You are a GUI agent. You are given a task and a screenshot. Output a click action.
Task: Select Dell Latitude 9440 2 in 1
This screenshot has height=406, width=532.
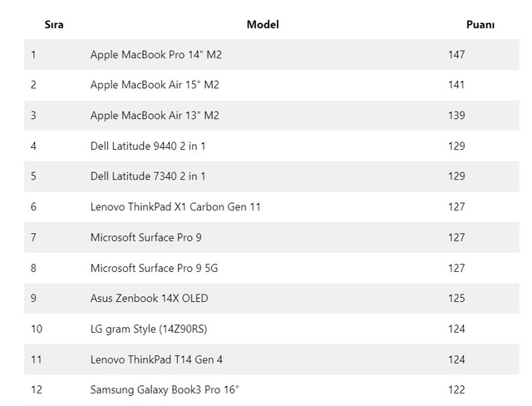click(x=148, y=146)
